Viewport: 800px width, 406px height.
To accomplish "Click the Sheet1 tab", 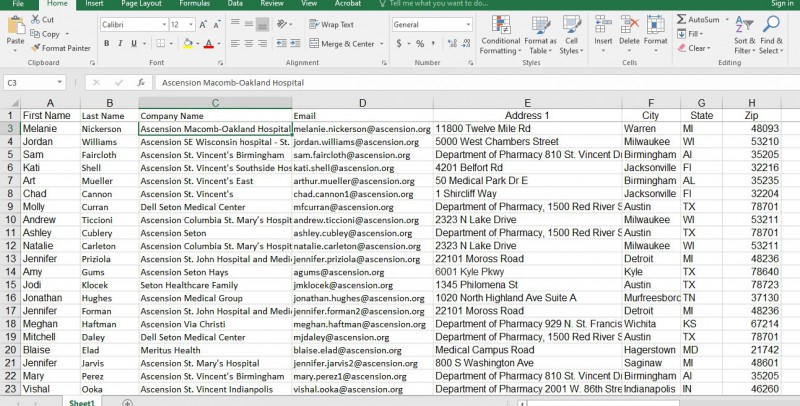I will click(x=82, y=403).
